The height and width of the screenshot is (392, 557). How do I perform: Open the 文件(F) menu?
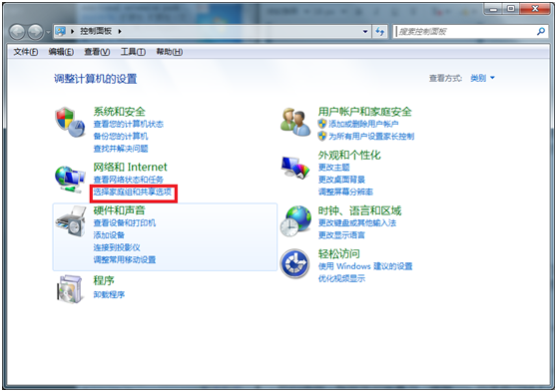tap(26, 52)
